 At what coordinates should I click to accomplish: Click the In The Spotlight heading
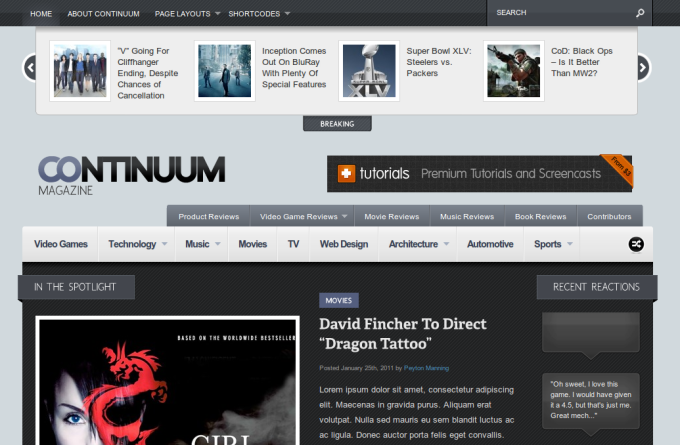pyautogui.click(x=76, y=287)
